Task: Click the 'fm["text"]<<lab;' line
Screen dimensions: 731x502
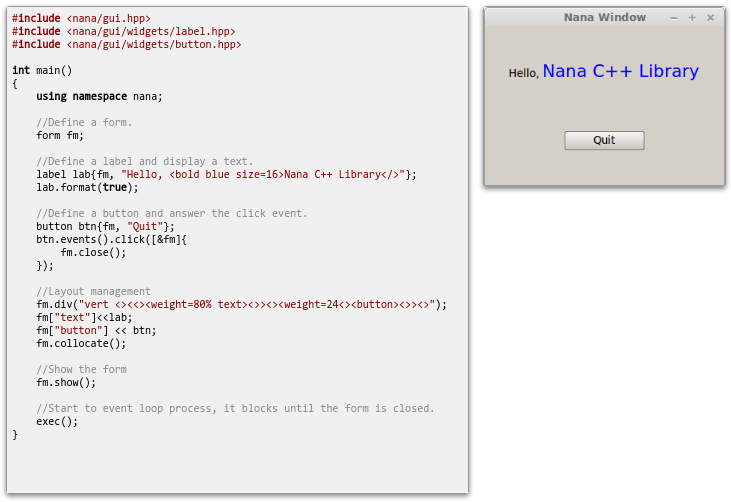Action: (x=84, y=318)
